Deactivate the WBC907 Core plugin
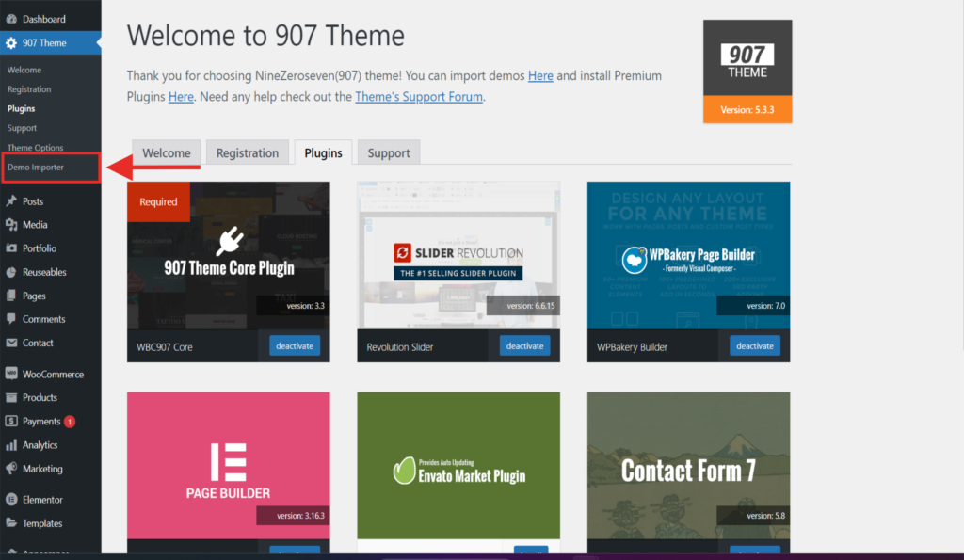 (x=295, y=346)
